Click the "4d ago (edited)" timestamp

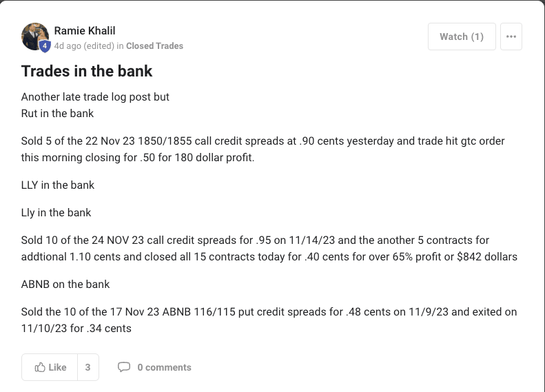pyautogui.click(x=84, y=46)
